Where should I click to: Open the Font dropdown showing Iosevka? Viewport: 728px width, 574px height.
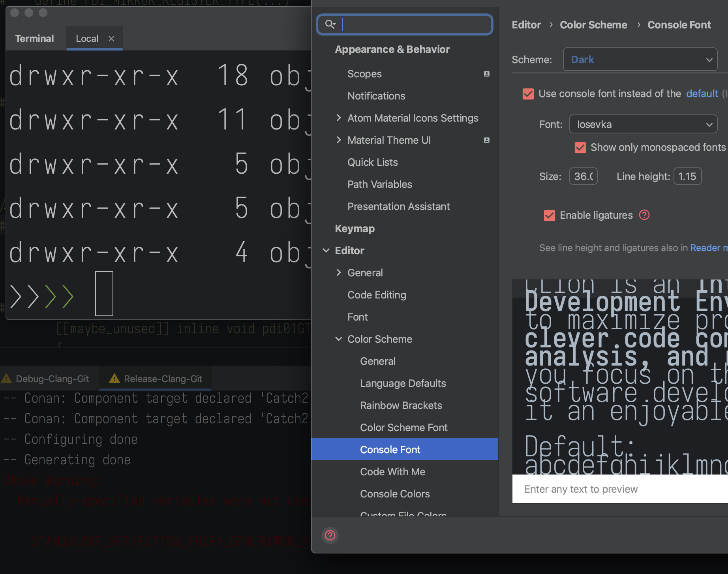coord(643,124)
